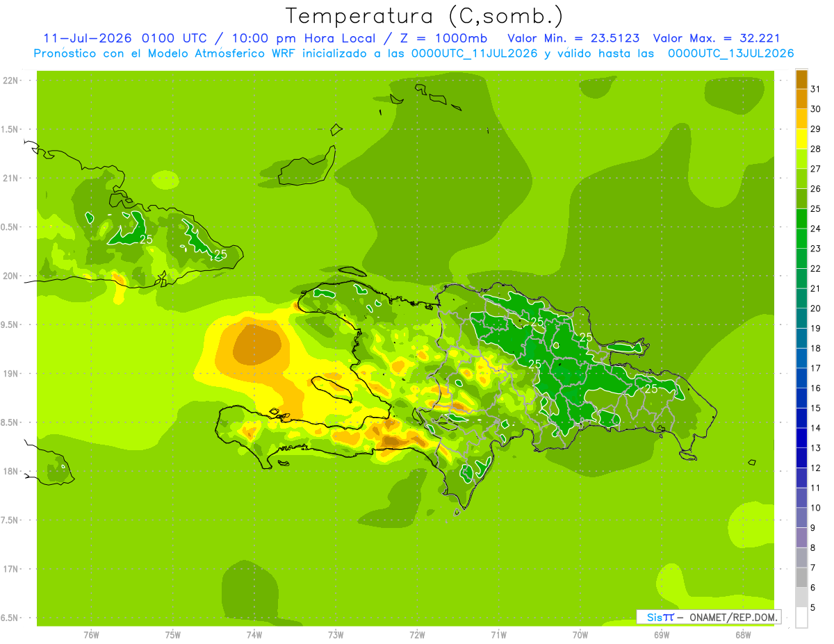Click the '18N' latitude label

click(10, 472)
